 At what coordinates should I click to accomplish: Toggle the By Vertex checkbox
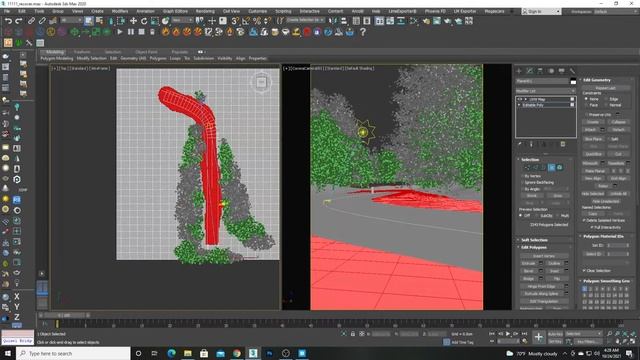click(x=522, y=176)
